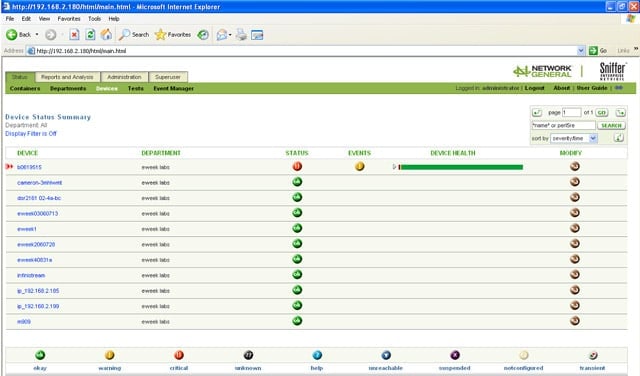Expand the device health triangle for b0619515
The width and height of the screenshot is (640, 376).
click(x=394, y=167)
